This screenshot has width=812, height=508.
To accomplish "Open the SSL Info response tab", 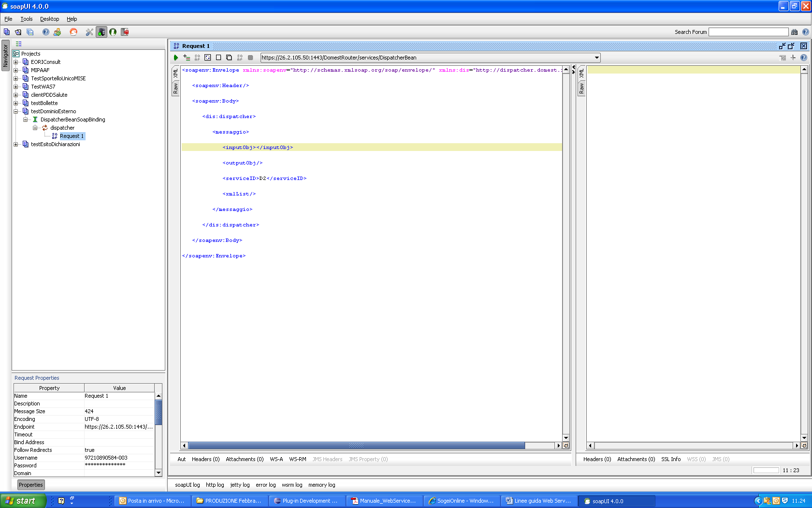I will [671, 459].
